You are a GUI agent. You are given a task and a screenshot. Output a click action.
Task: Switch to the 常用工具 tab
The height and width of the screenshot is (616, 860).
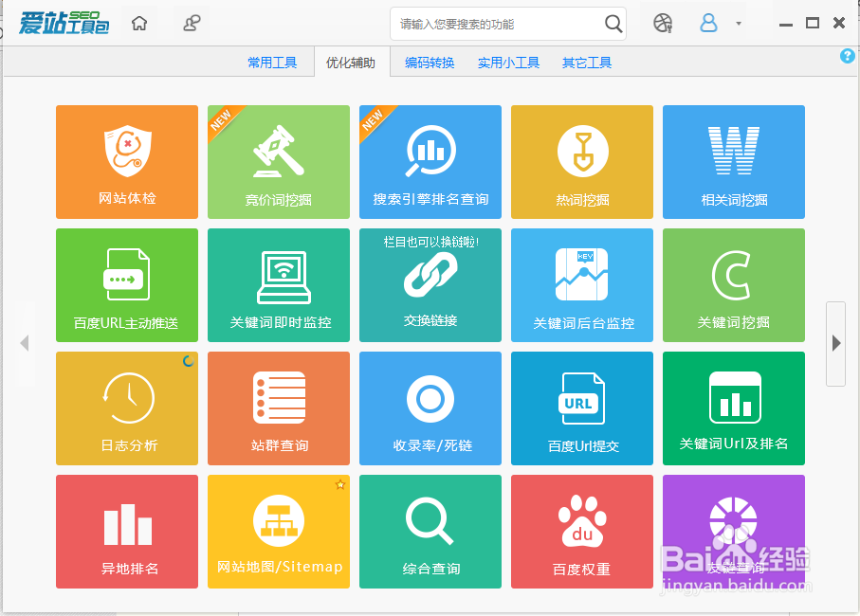[x=272, y=63]
